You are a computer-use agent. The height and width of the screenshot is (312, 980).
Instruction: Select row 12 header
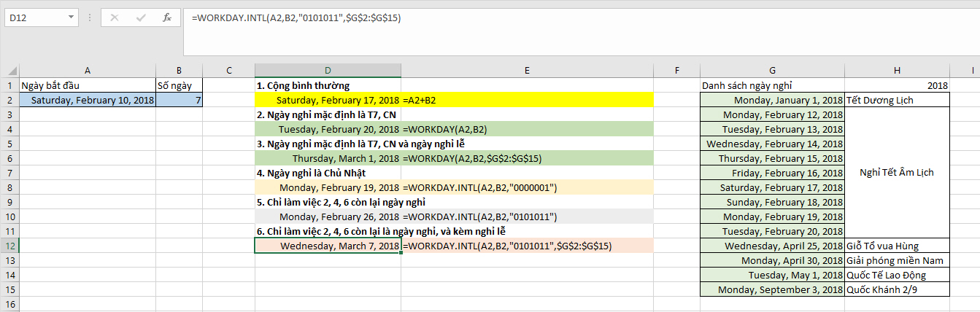(9, 246)
